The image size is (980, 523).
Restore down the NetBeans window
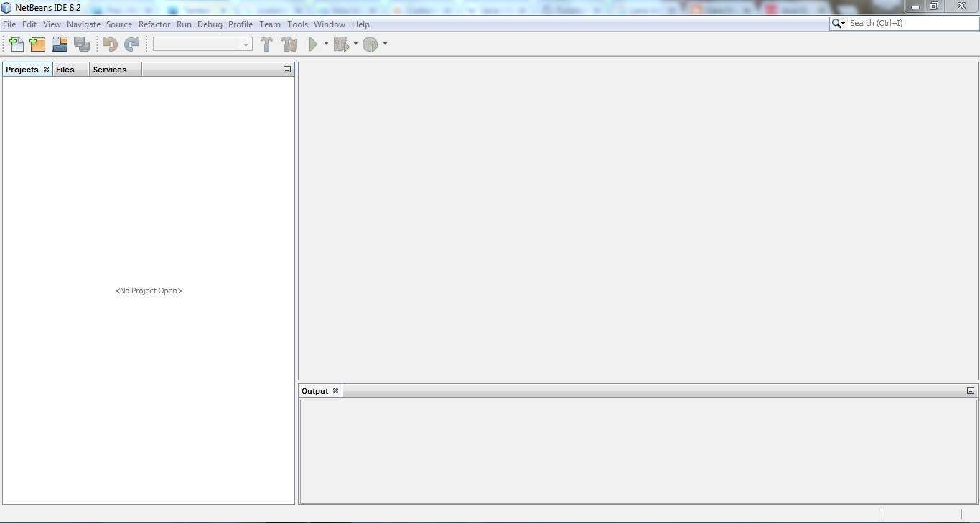click(933, 6)
